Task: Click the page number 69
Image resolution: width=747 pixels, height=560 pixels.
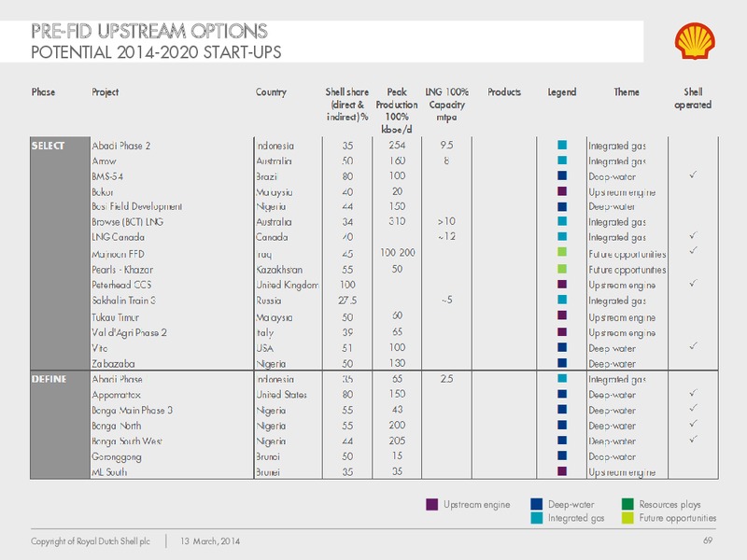Action: click(x=708, y=540)
